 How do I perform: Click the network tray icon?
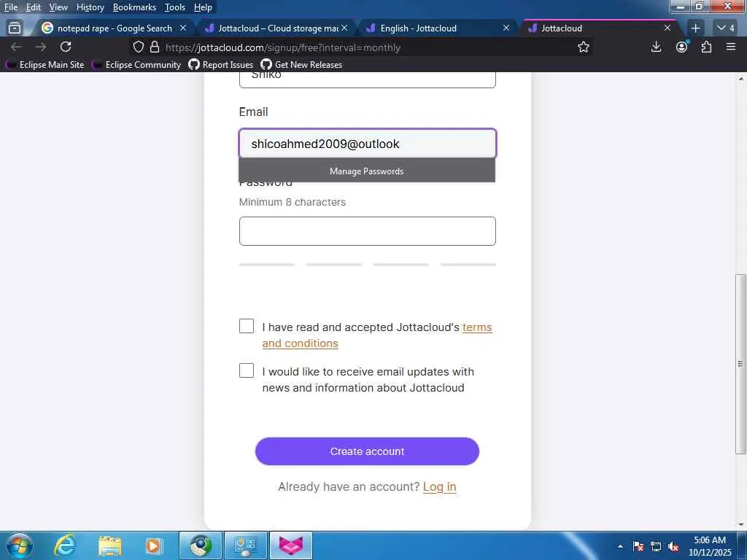click(656, 546)
